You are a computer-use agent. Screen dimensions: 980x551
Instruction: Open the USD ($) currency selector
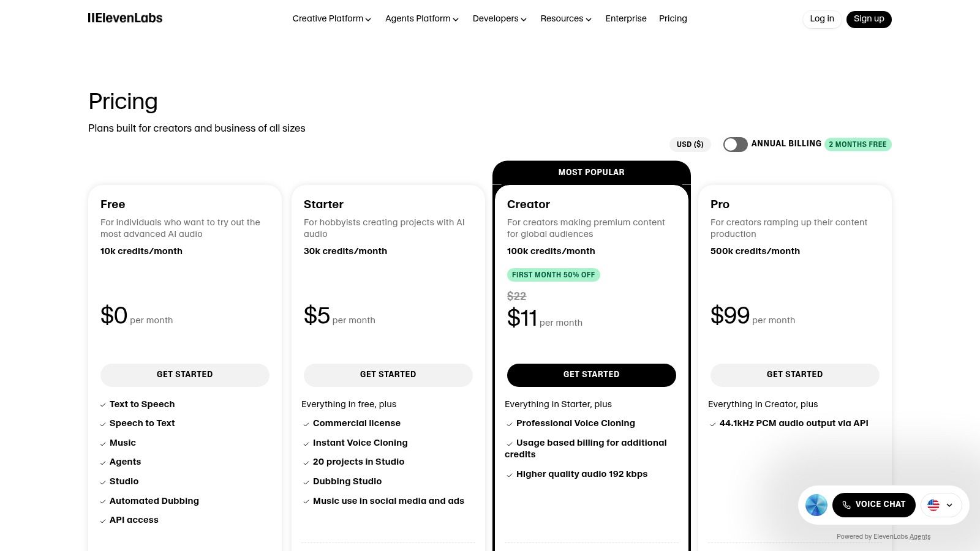(x=690, y=144)
